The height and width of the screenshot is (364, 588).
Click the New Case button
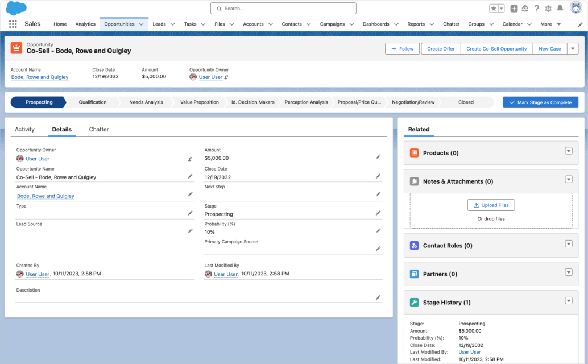[x=550, y=49]
